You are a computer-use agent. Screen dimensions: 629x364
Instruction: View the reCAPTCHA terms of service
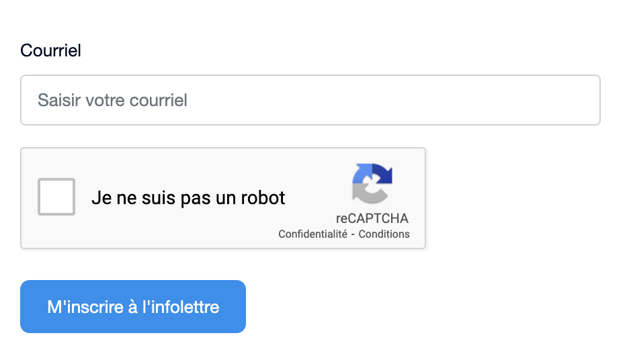pos(384,234)
